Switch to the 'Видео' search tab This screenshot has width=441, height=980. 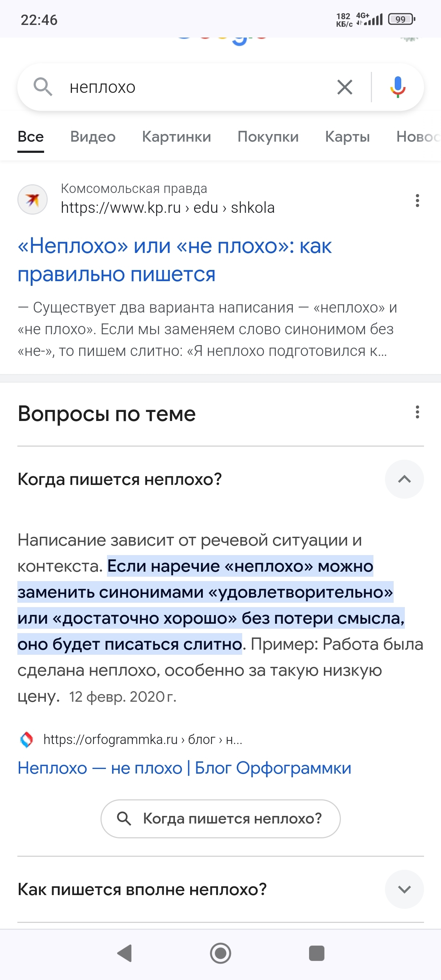[x=93, y=137]
